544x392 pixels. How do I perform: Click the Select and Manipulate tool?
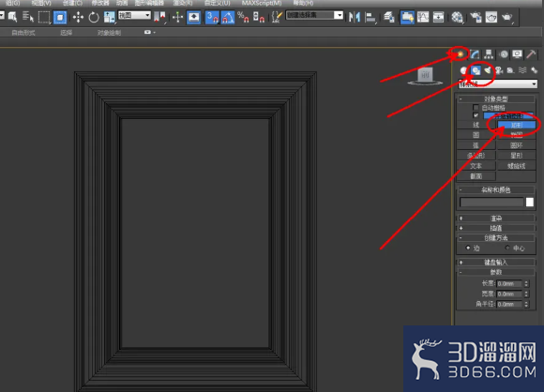pyautogui.click(x=177, y=17)
